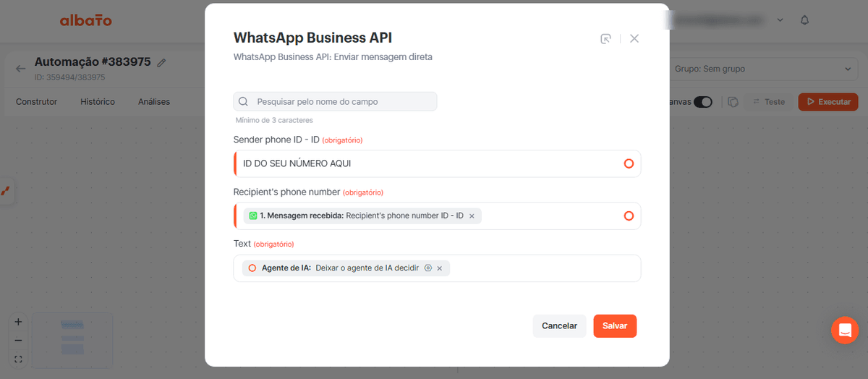Click the ID: 359494/383975 text
868x379 pixels.
pyautogui.click(x=69, y=77)
